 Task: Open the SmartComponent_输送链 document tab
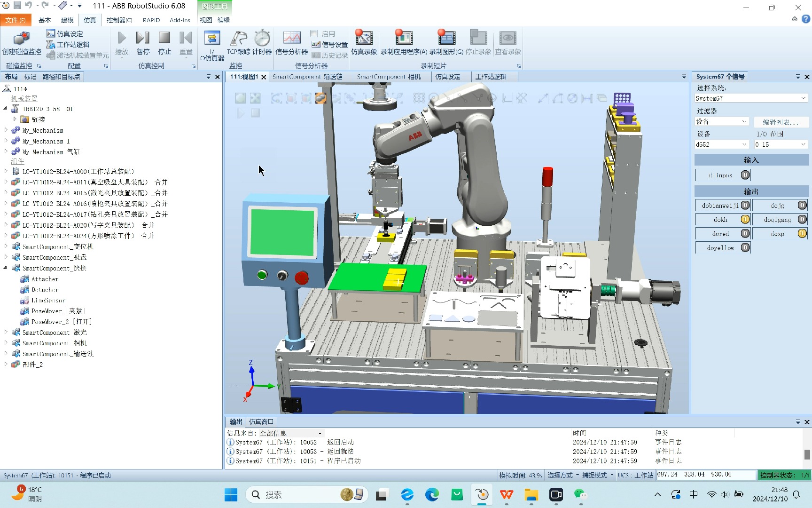click(307, 77)
